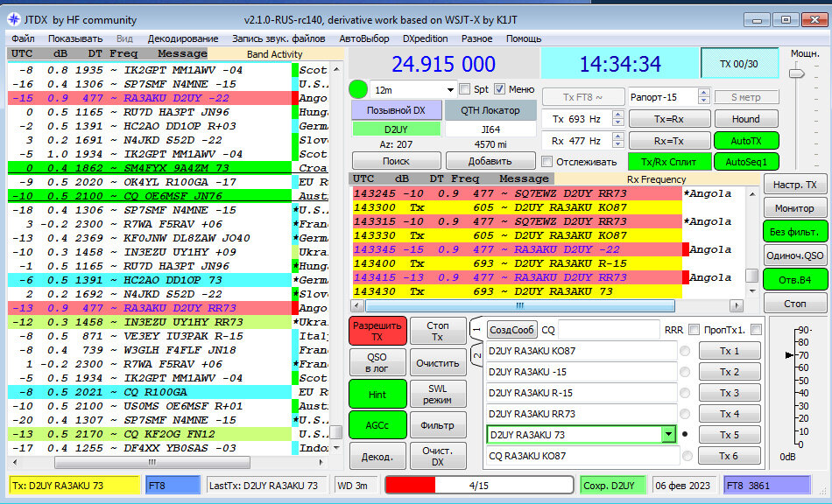Click the red Разрешить TX button

point(377,332)
